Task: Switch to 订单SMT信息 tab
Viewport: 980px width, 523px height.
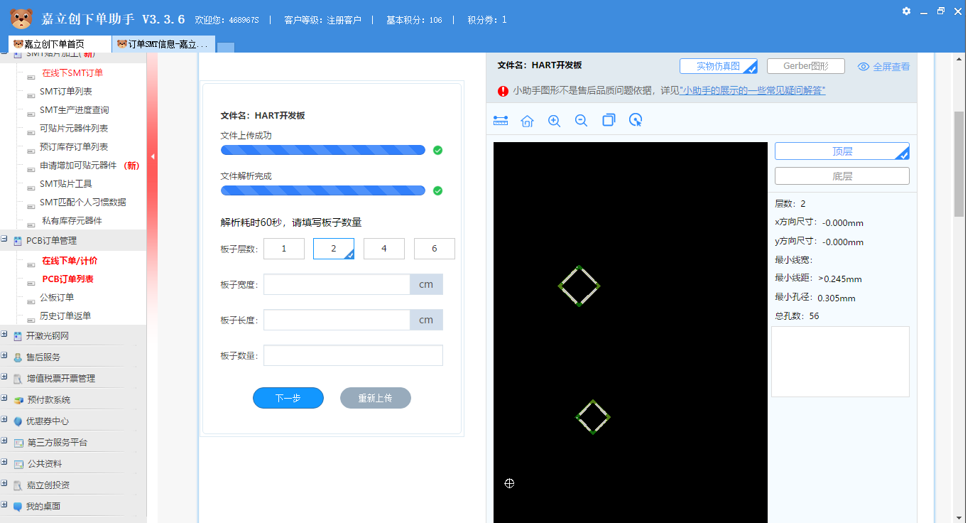Action: [164, 44]
